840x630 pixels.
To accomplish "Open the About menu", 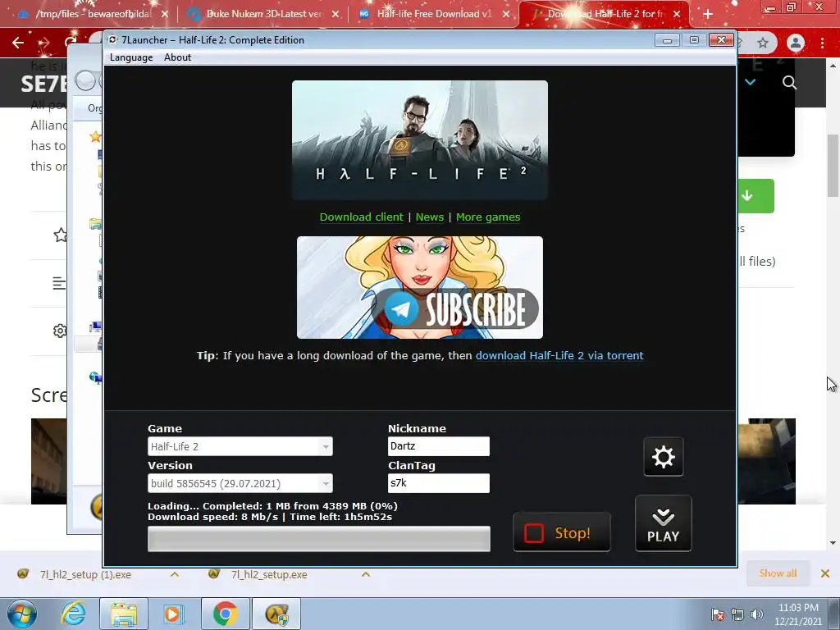I will 177,57.
